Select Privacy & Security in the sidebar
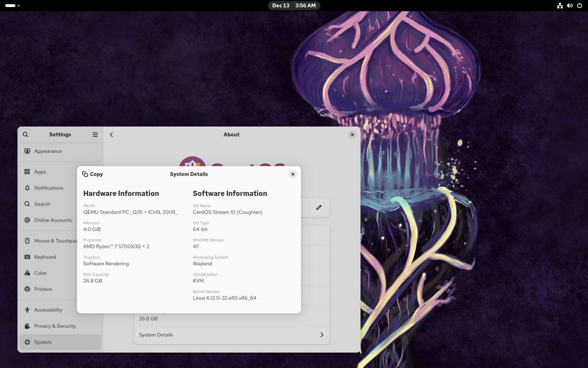Image resolution: width=588 pixels, height=368 pixels. point(27,326)
